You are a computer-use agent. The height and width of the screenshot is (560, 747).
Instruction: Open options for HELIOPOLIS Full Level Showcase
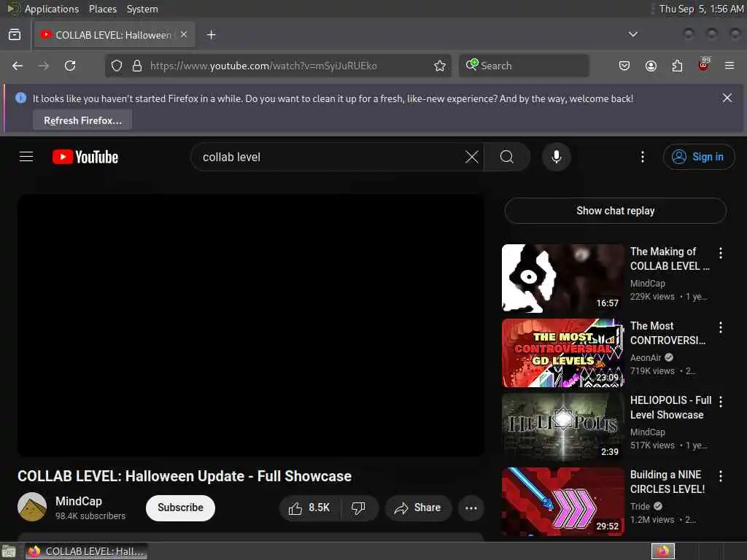720,402
